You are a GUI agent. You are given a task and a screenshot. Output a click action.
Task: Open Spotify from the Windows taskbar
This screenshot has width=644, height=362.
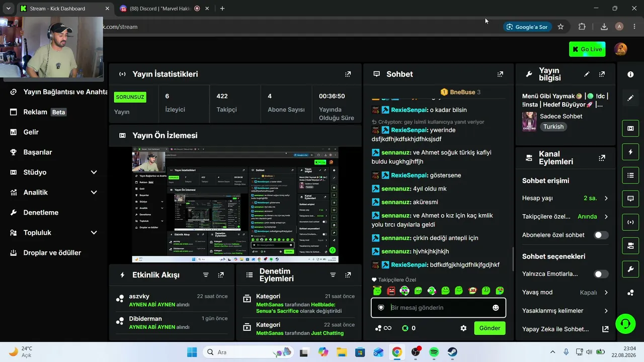(x=434, y=352)
